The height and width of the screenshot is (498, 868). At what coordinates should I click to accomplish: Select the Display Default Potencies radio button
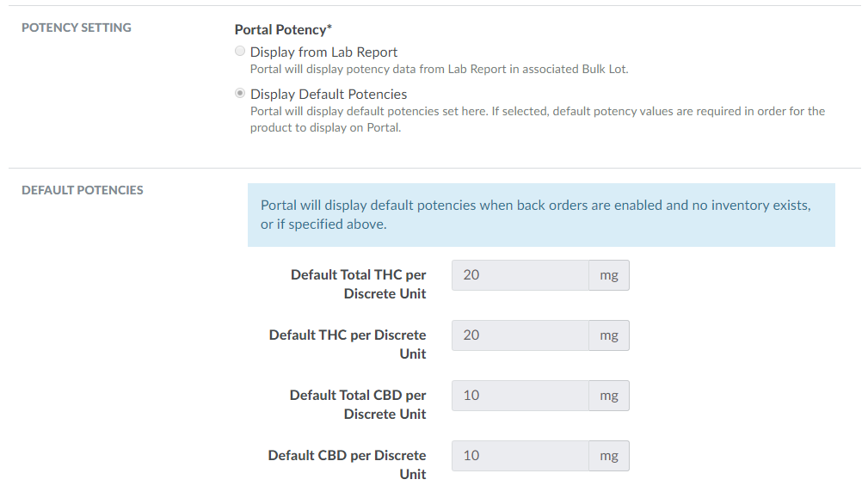coord(240,94)
